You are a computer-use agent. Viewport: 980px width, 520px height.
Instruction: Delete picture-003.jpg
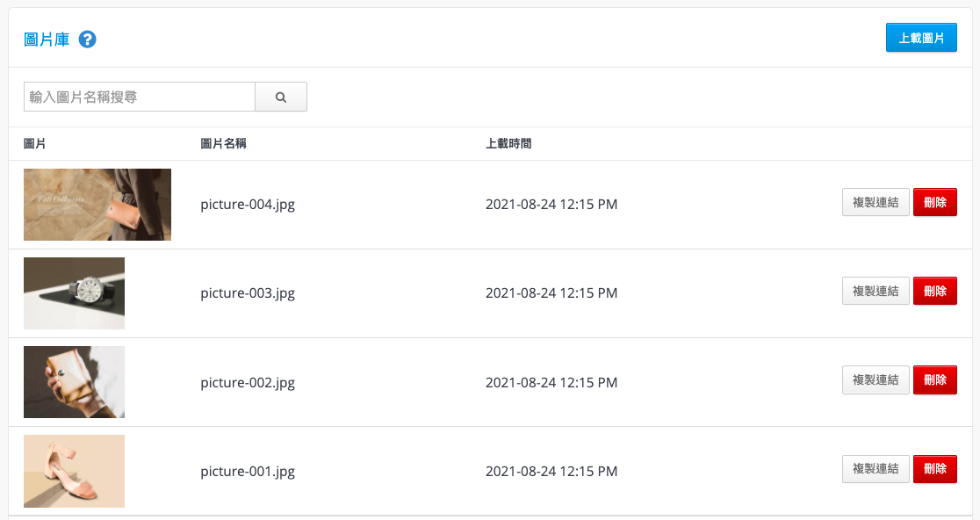click(x=935, y=291)
